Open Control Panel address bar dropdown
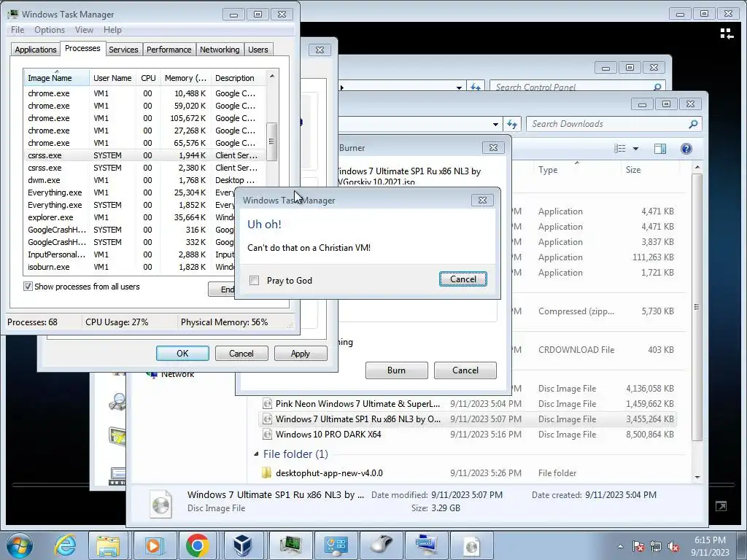 pyautogui.click(x=459, y=87)
